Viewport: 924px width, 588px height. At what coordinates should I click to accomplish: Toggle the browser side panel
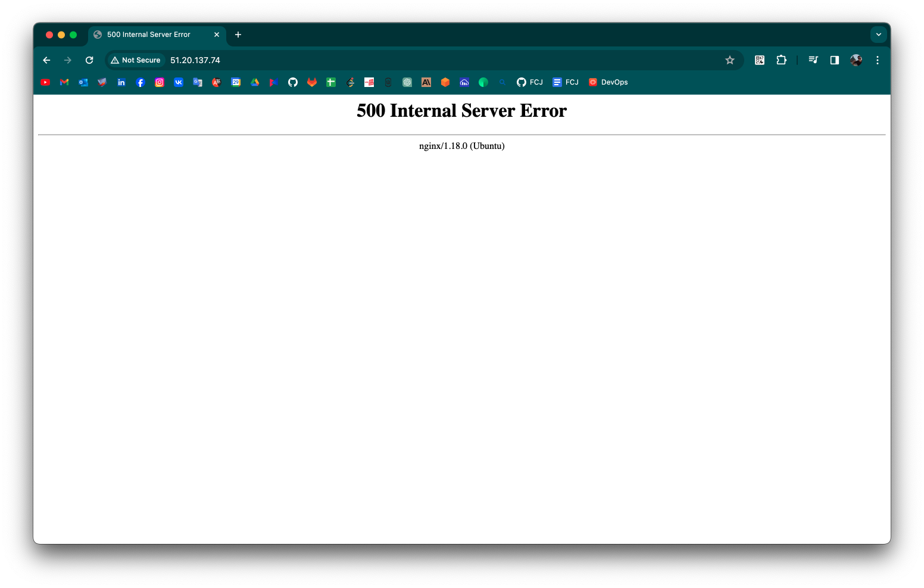(834, 60)
